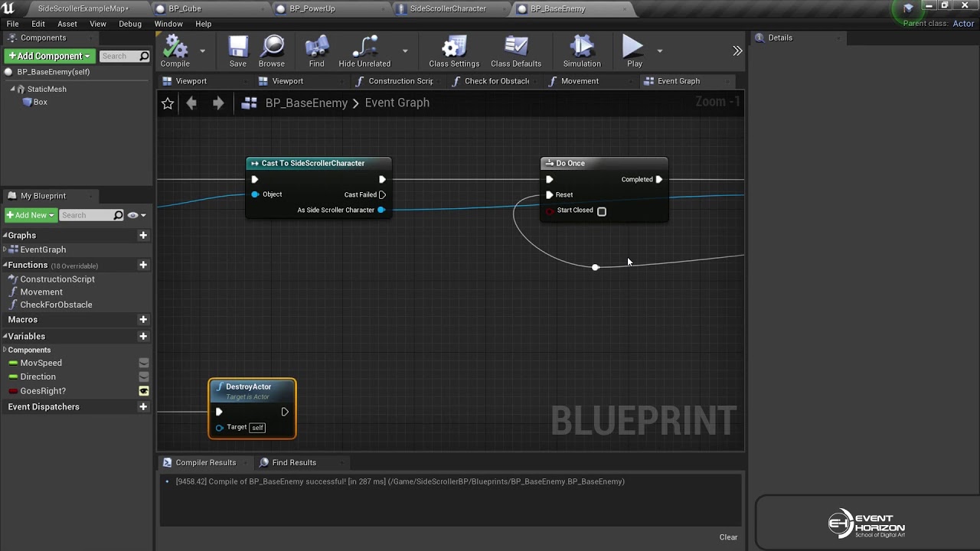Open Class Defaults

coord(516,51)
